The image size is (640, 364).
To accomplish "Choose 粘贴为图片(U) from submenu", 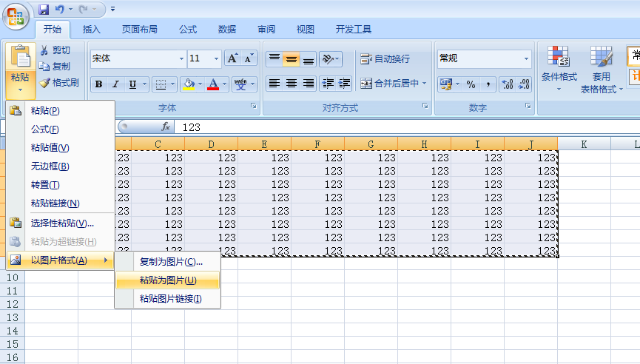I will [168, 280].
